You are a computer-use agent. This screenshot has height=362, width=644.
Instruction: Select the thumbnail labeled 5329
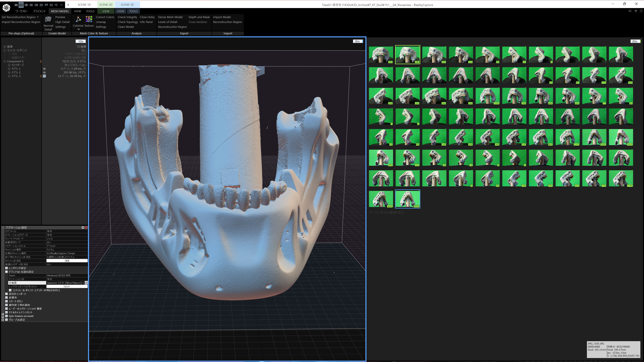(594, 137)
